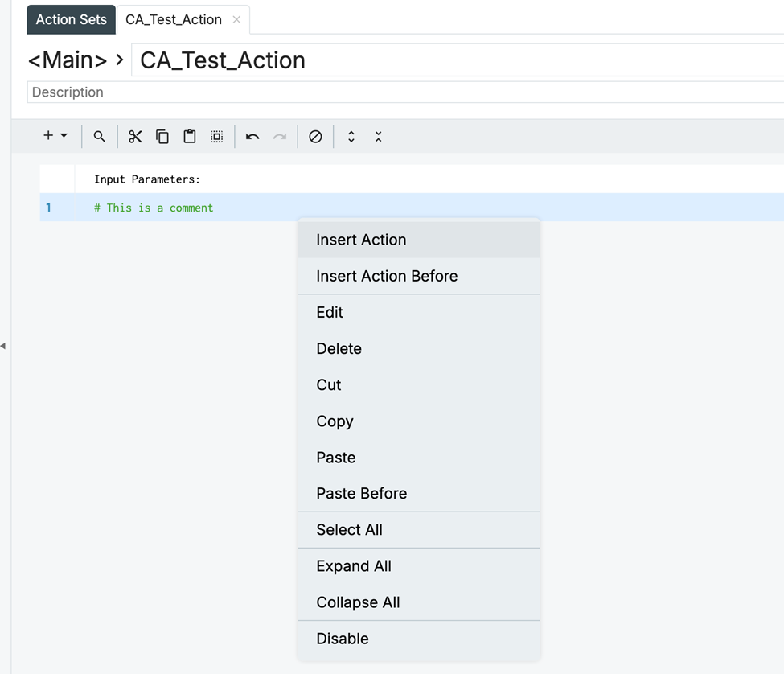Close the CA_Test_Action tab
The image size is (784, 674).
[236, 19]
